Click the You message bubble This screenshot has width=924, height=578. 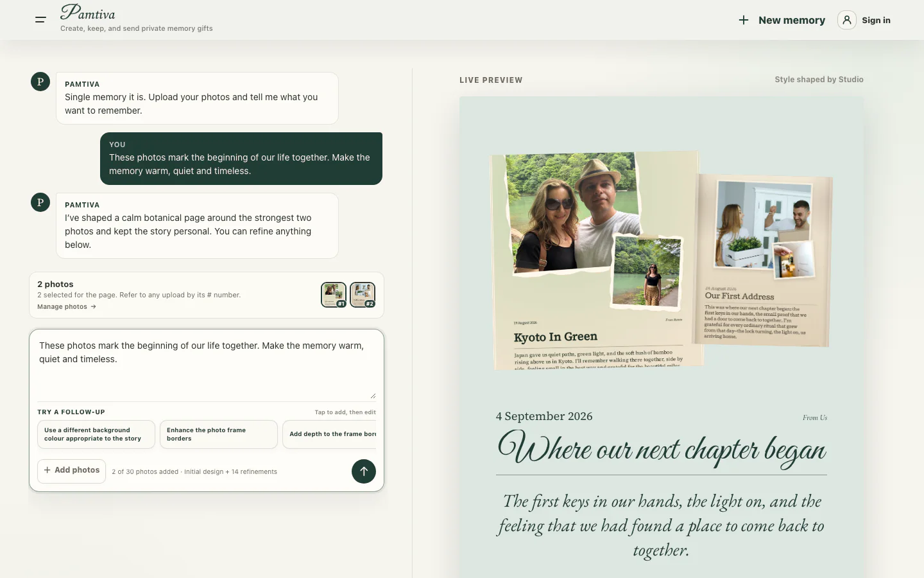coord(241,159)
